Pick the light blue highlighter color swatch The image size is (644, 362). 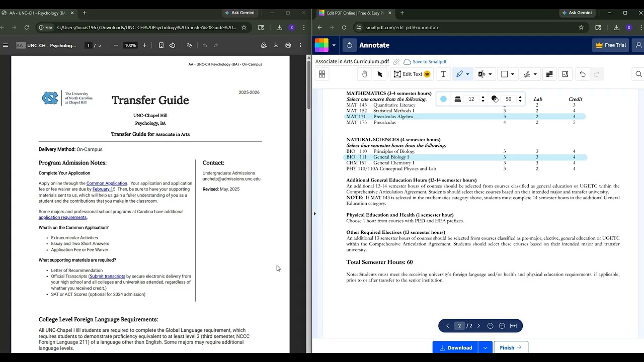point(443,99)
